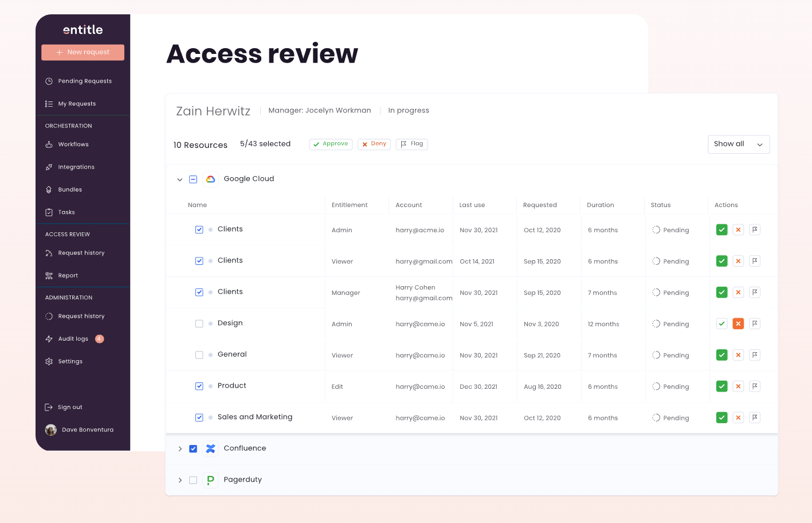812x523 pixels.
Task: Uncheck the Clients Manager row checkbox
Action: (199, 292)
